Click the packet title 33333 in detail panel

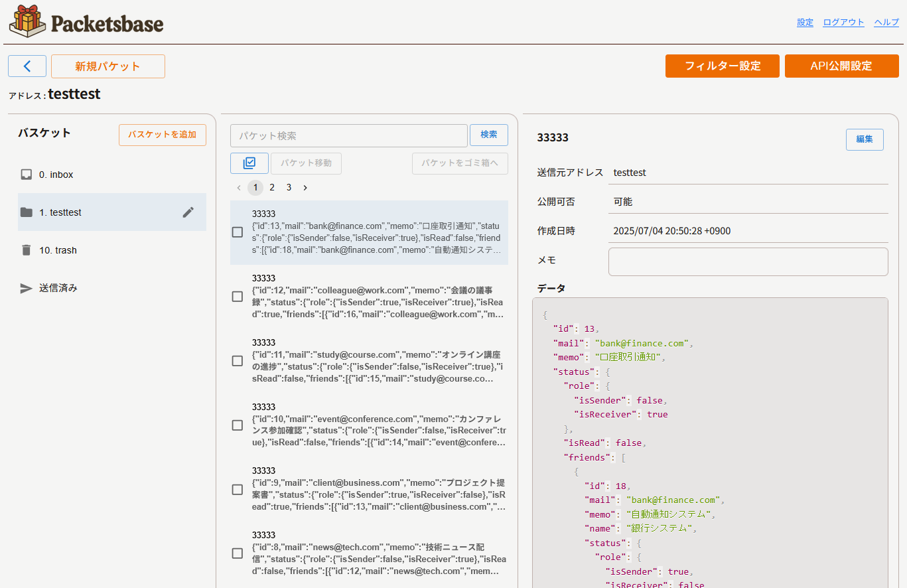[553, 137]
